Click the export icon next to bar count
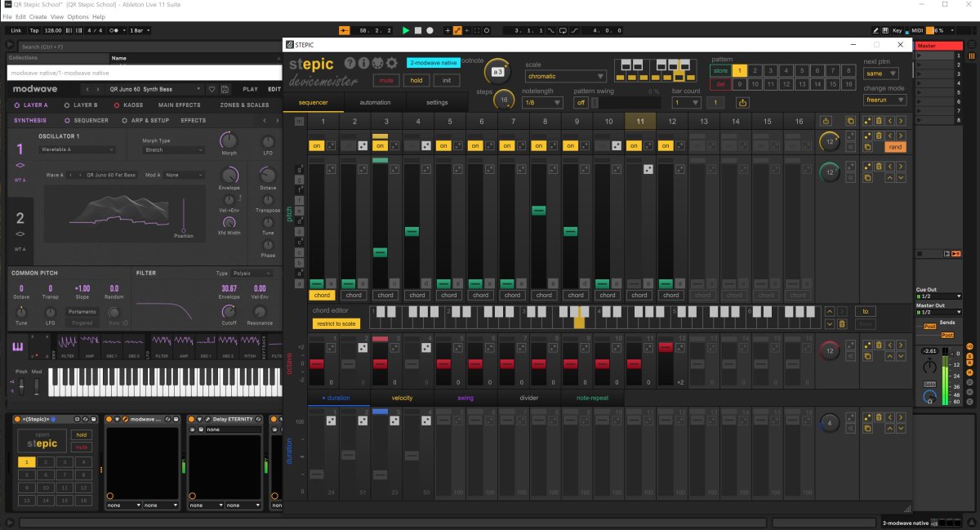Image resolution: width=980 pixels, height=530 pixels. (742, 103)
